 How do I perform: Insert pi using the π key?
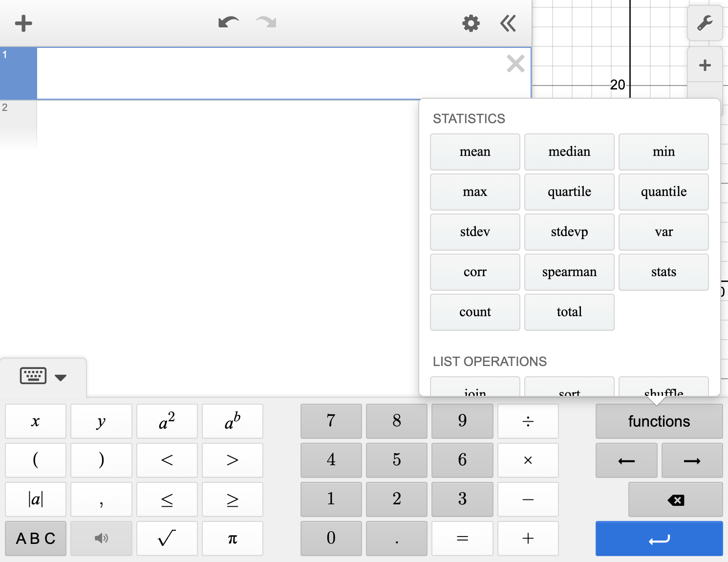(x=233, y=538)
